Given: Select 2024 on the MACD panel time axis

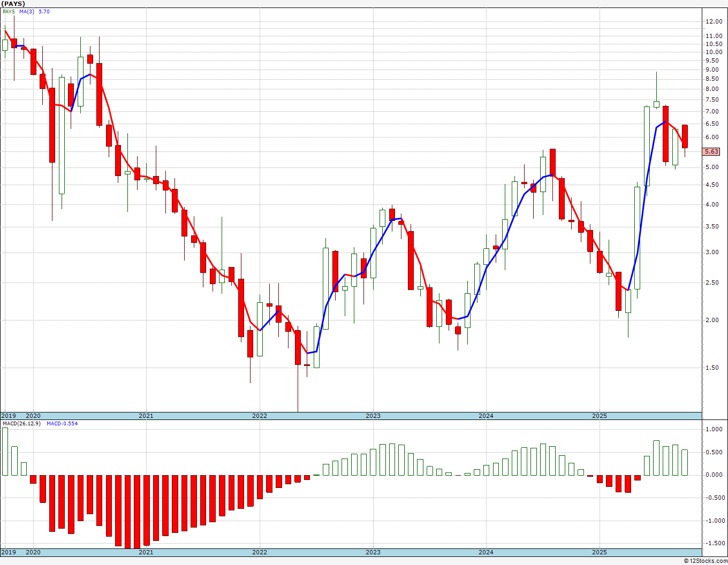Looking at the screenshot, I should 486,552.
